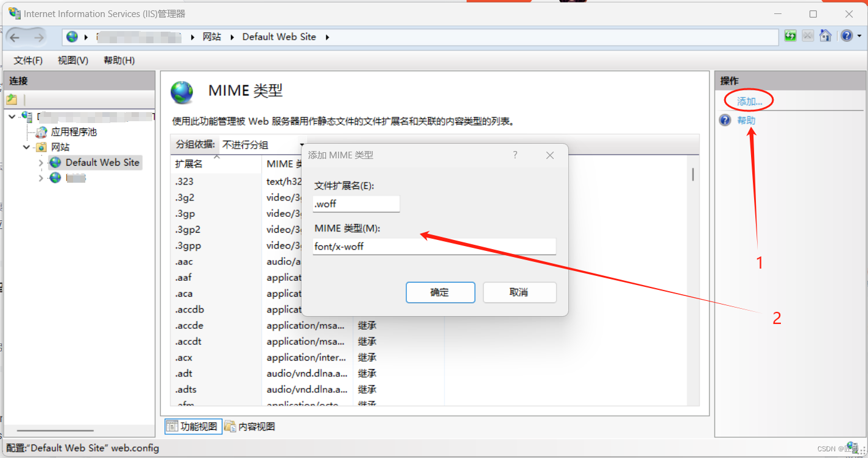
Task: Click the Connections pane connect icon
Action: [12, 99]
